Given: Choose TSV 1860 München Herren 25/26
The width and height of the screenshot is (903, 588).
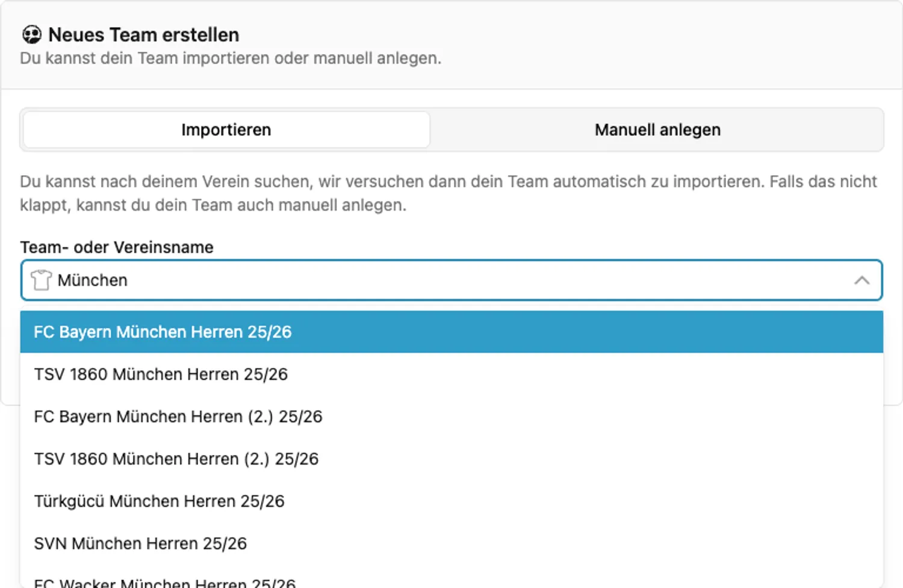Looking at the screenshot, I should [x=451, y=374].
